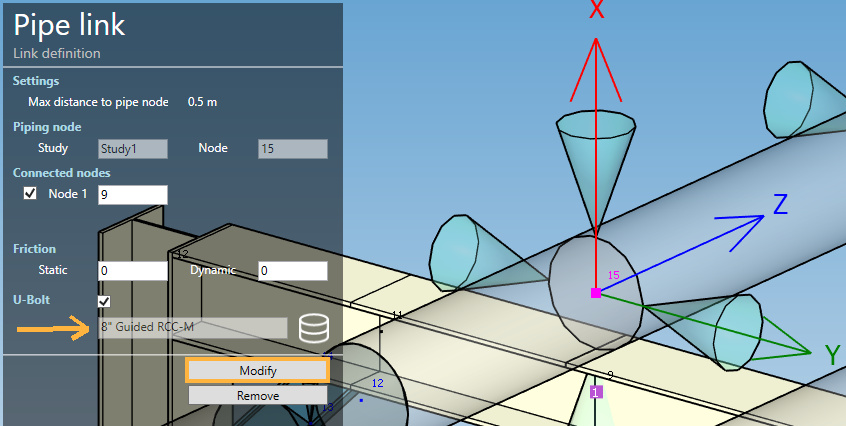846x426 pixels.
Task: Select the purple node 1 marker
Action: pos(596,392)
